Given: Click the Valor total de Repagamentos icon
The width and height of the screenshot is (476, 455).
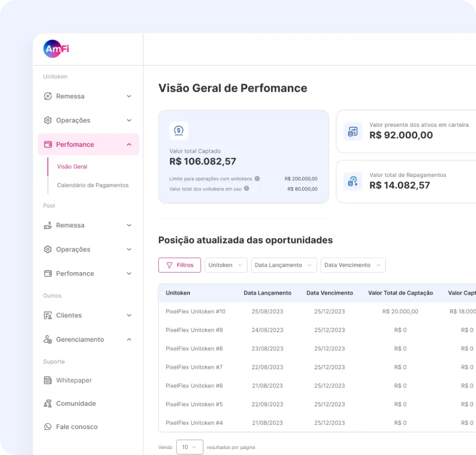Looking at the screenshot, I should [353, 181].
